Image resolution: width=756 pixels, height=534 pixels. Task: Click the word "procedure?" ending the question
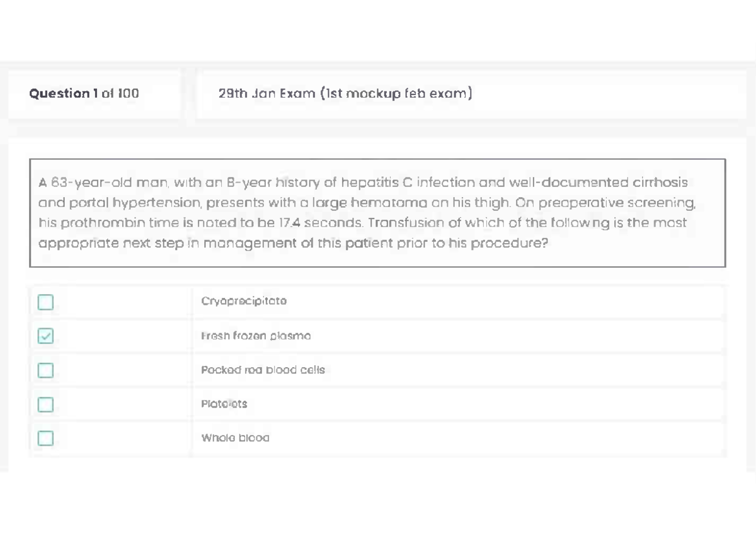pyautogui.click(x=510, y=242)
